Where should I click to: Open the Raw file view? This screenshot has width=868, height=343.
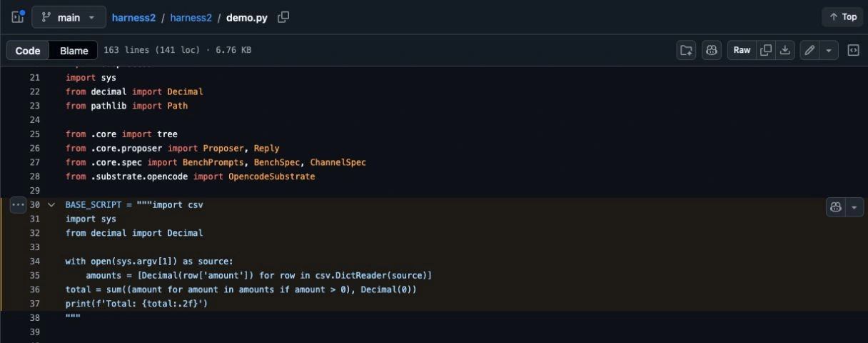click(742, 50)
